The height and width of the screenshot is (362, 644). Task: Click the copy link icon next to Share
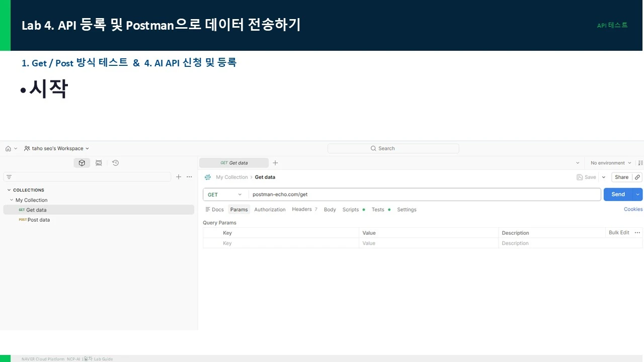(x=637, y=177)
